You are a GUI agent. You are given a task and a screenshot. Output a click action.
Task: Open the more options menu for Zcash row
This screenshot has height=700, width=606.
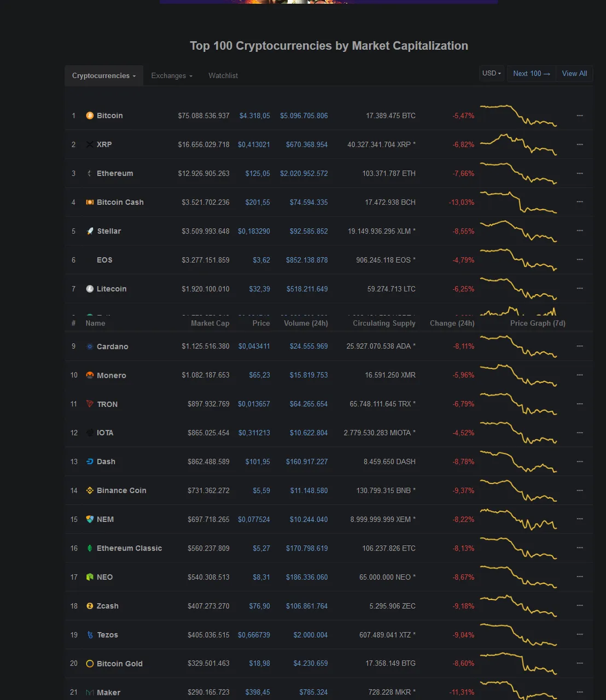coord(580,606)
